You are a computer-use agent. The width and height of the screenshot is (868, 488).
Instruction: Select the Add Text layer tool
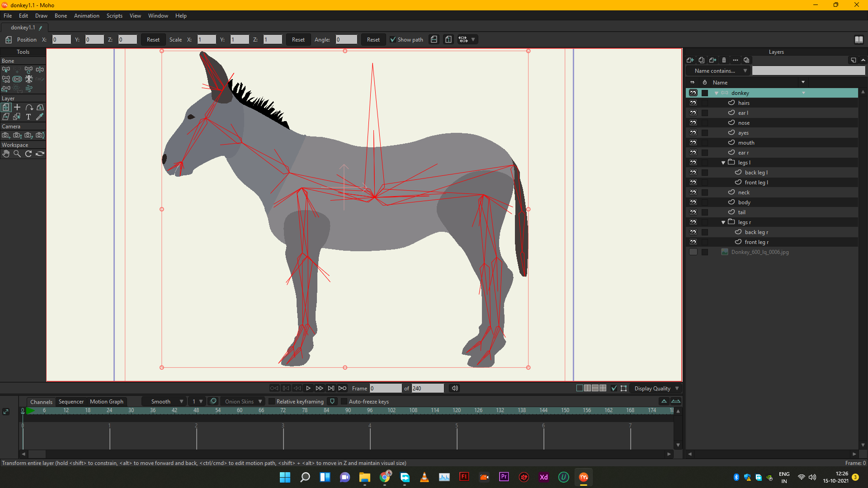coord(28,117)
